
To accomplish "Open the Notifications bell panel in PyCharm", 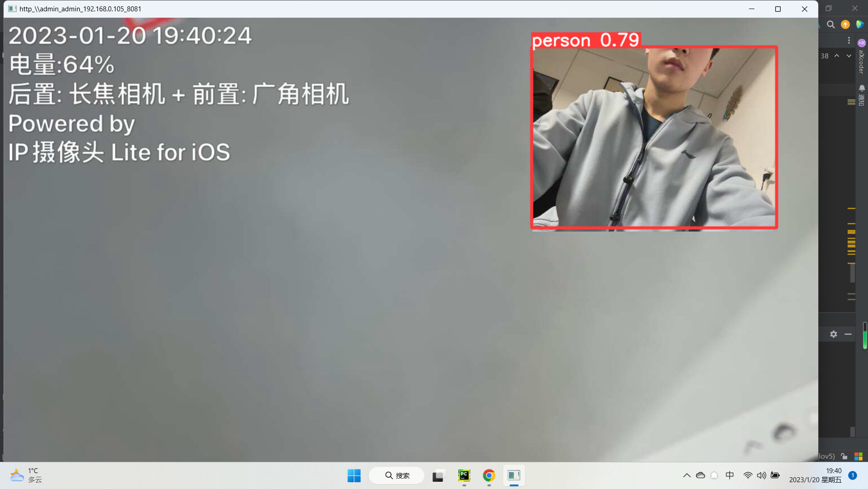I will (862, 94).
